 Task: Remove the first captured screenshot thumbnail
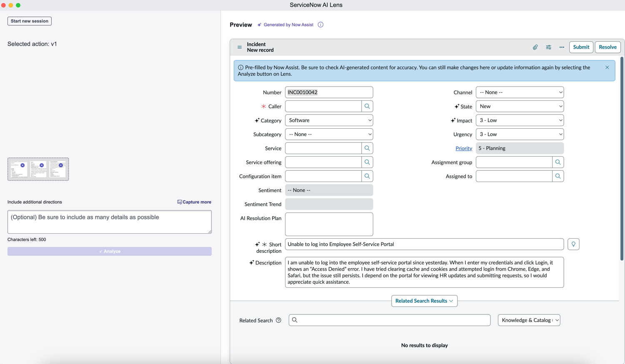pos(22,165)
